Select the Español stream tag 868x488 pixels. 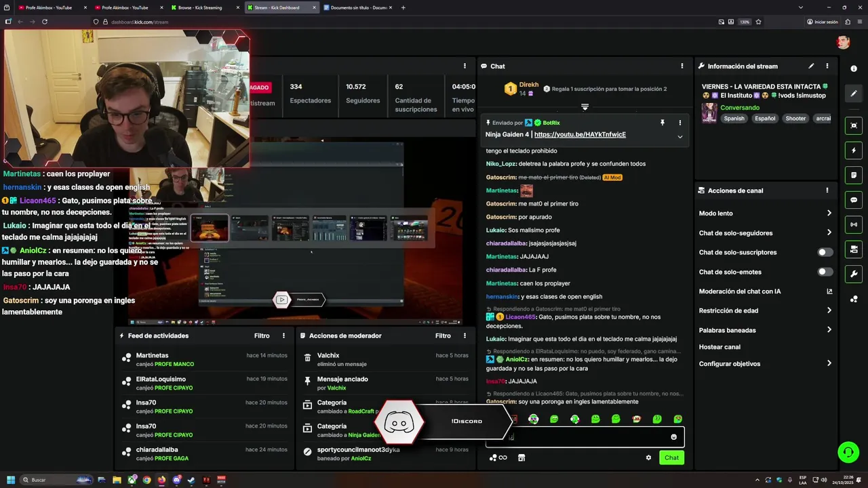click(x=765, y=119)
